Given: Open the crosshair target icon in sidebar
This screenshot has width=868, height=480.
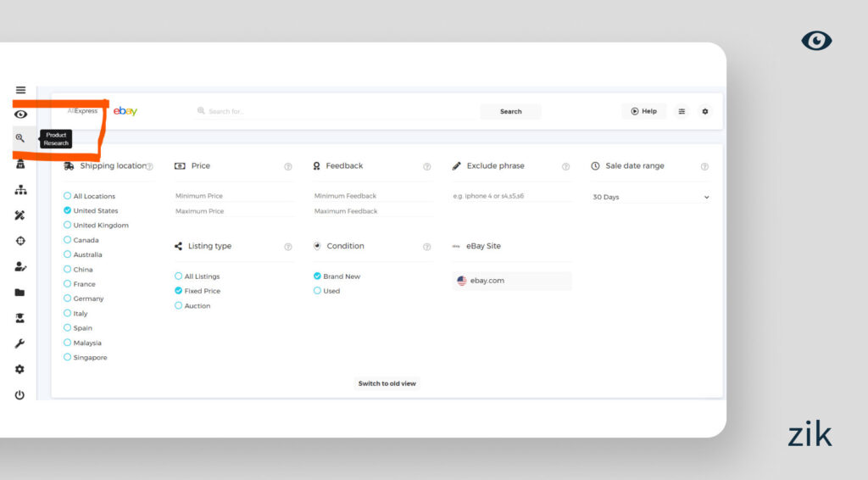Looking at the screenshot, I should tap(20, 241).
